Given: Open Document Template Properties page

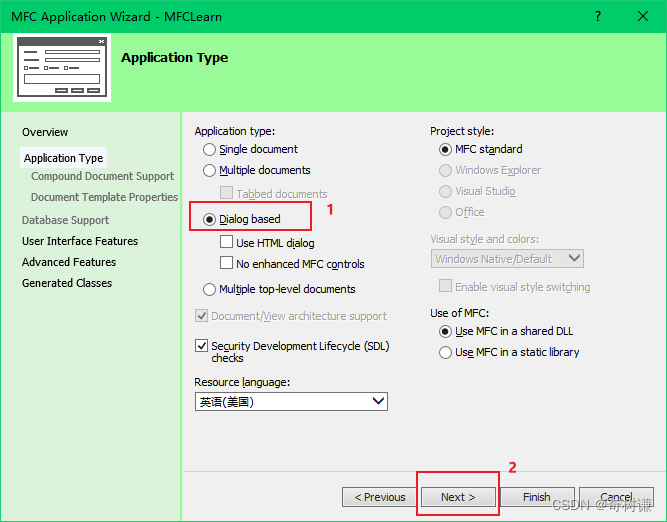Looking at the screenshot, I should [104, 197].
